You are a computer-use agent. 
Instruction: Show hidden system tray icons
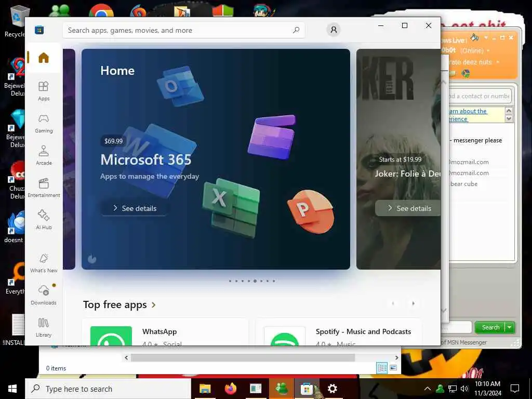click(x=428, y=389)
